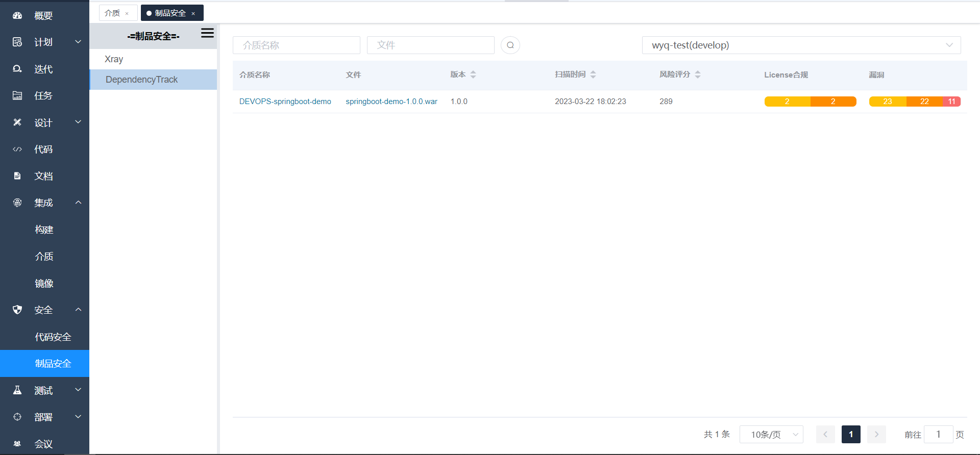Image resolution: width=980 pixels, height=455 pixels.
Task: Open the 概要 dashboard icon in sidebar
Action: click(17, 16)
